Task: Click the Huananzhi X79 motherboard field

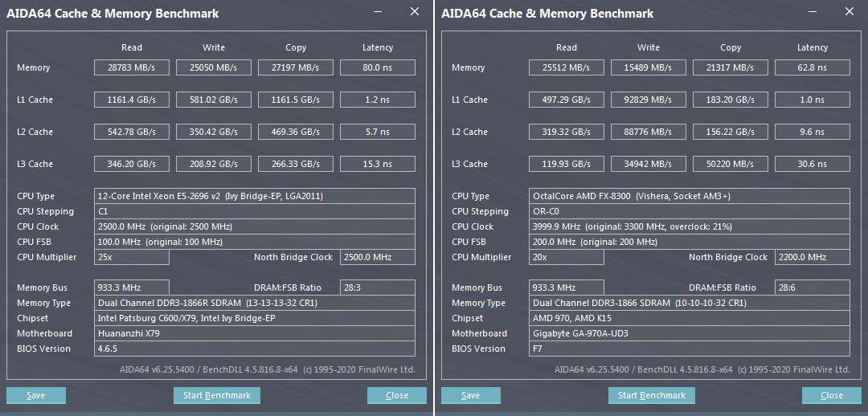Action: 255,333
